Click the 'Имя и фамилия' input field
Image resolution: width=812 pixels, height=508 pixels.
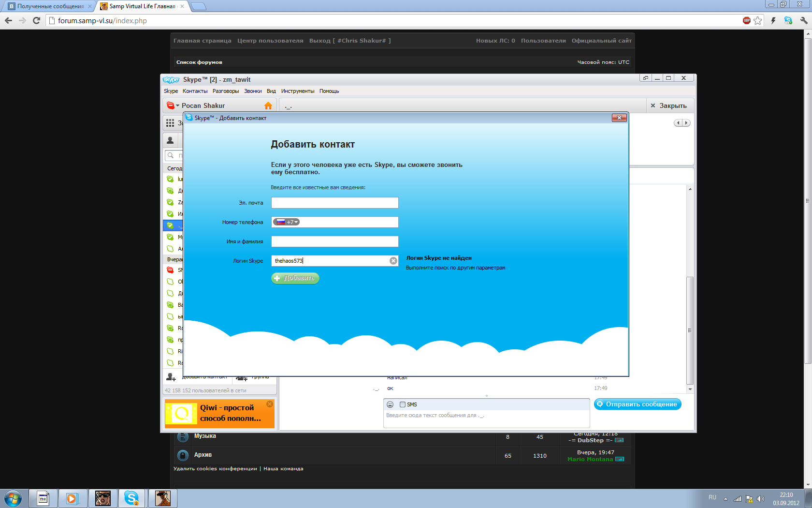coord(335,241)
